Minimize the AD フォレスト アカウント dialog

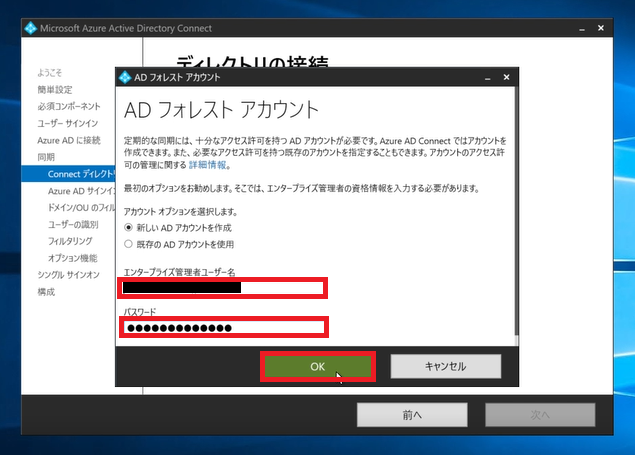pyautogui.click(x=488, y=78)
